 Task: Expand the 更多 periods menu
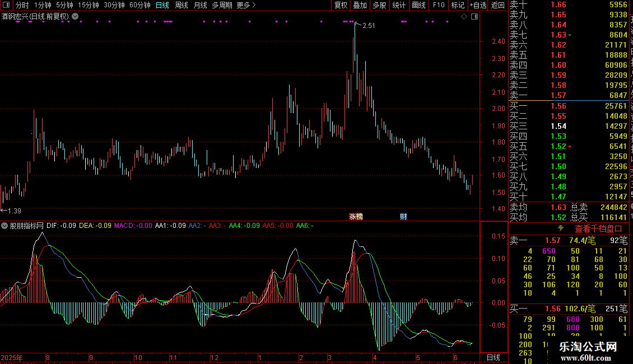(246, 5)
